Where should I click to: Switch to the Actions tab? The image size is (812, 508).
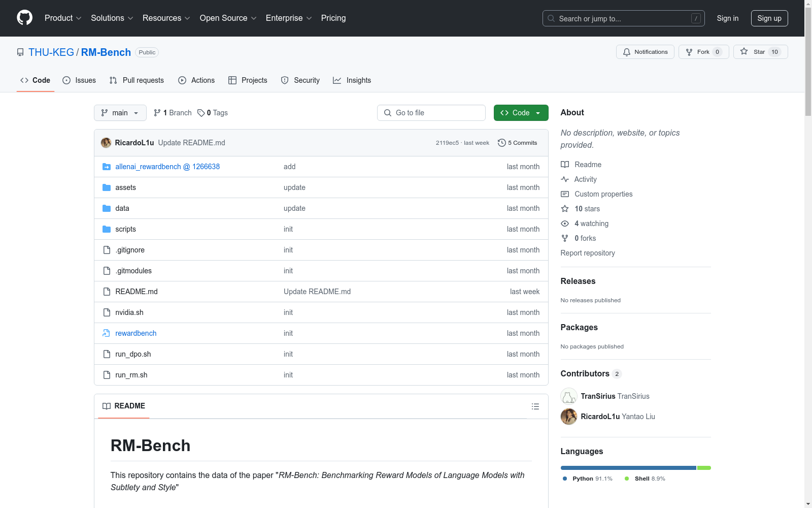196,80
